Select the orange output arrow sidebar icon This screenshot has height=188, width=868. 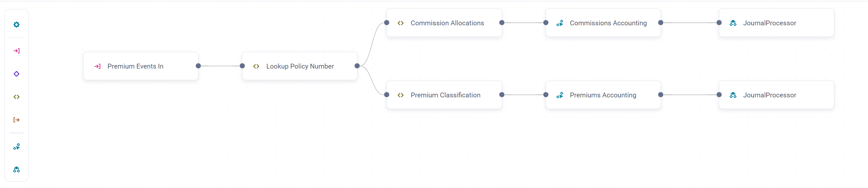[x=16, y=120]
